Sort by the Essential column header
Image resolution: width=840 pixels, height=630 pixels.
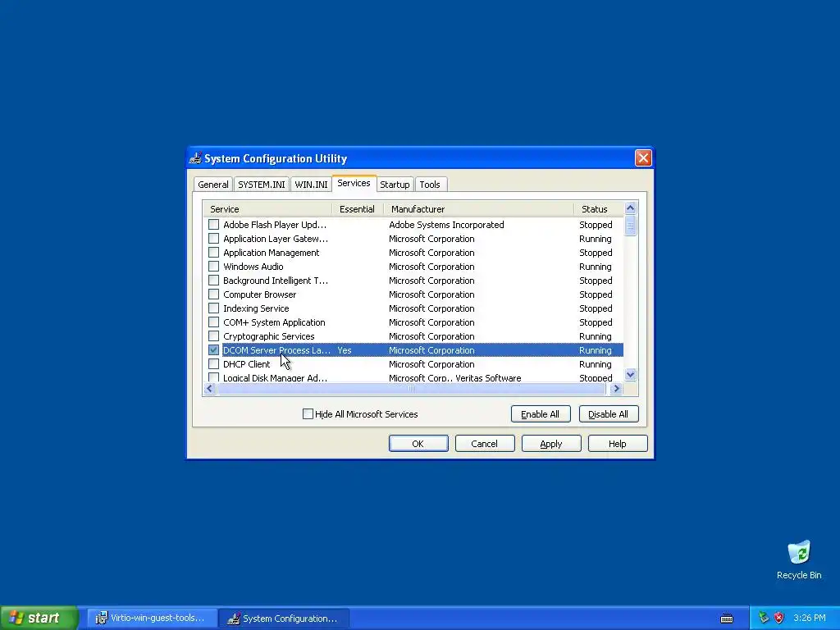pyautogui.click(x=358, y=209)
